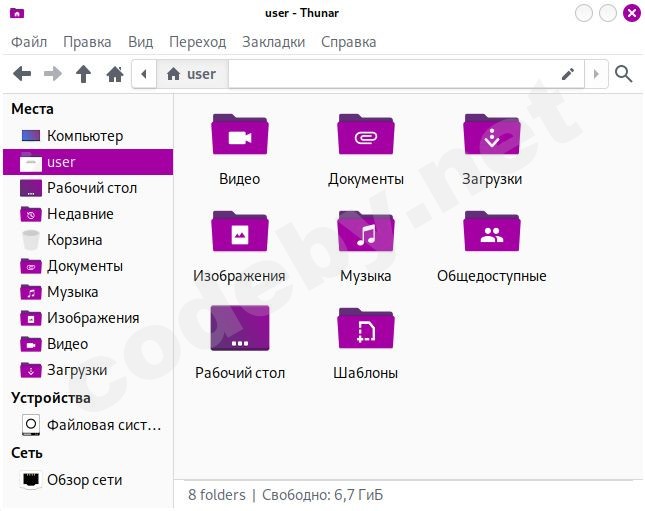Open Корзина trash in the sidebar
Viewport: 645px width, 511px height.
[x=88, y=240]
